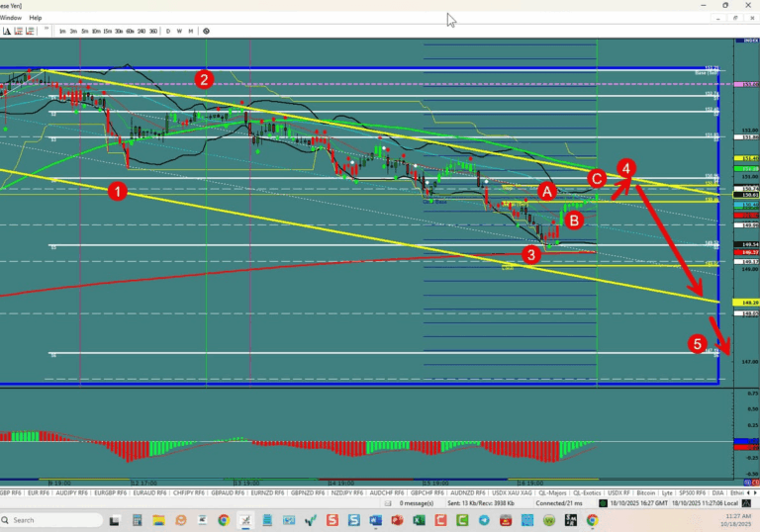Screen dimensions: 760x532
Task: Open the Window menu
Action: click(x=11, y=18)
